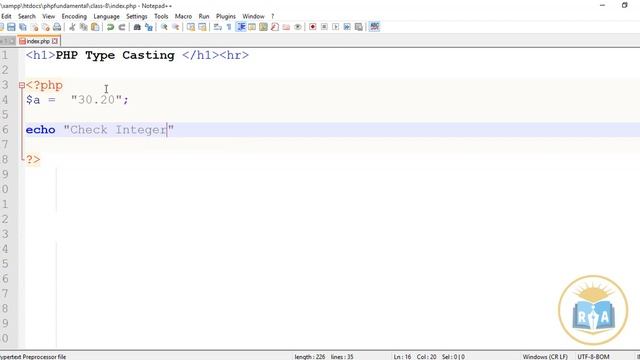Open the Tools menu

point(161,16)
